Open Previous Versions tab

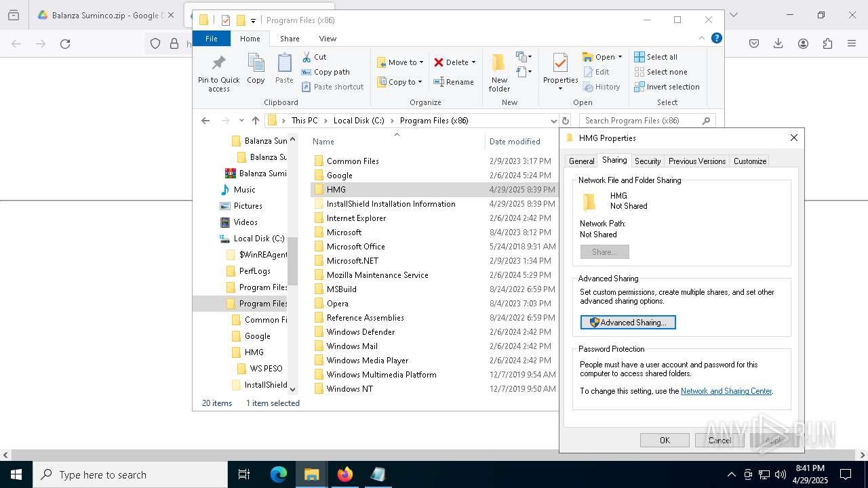(x=697, y=161)
